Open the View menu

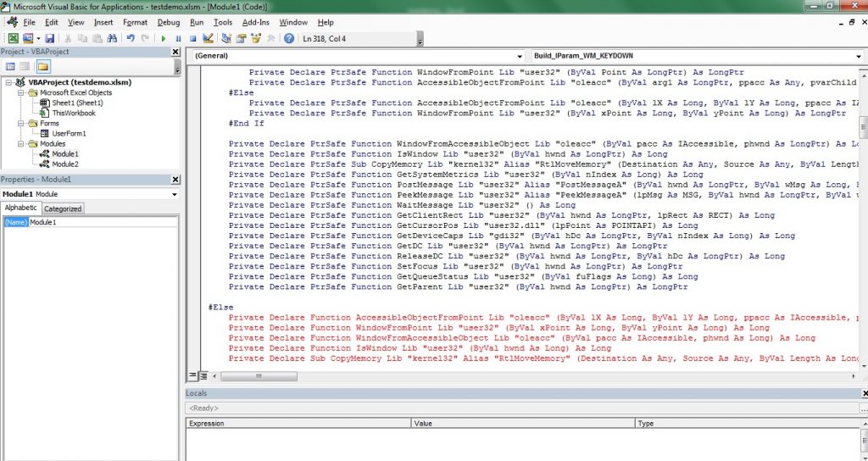[x=75, y=22]
